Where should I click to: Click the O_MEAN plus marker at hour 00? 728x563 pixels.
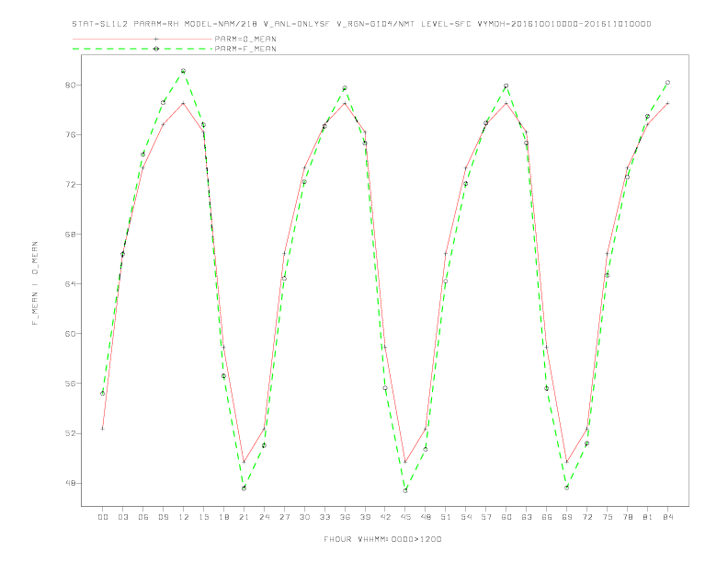pyautogui.click(x=103, y=429)
